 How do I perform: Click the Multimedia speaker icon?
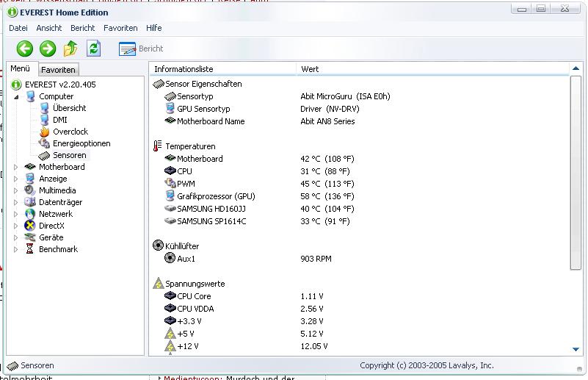pos(30,190)
